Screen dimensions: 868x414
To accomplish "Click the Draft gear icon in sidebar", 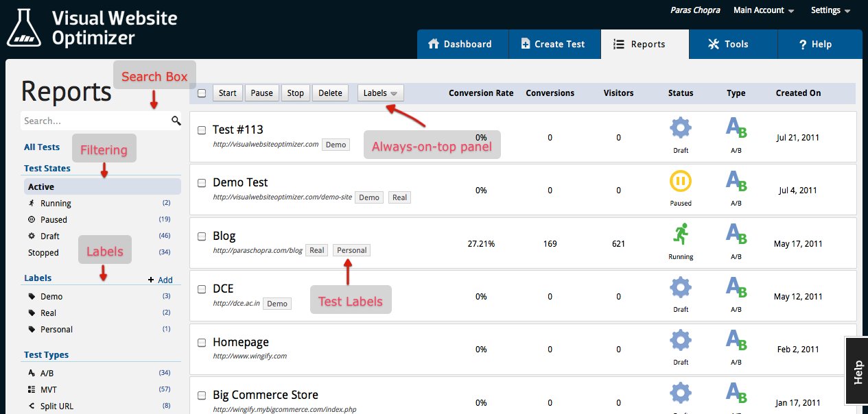I will pyautogui.click(x=32, y=236).
